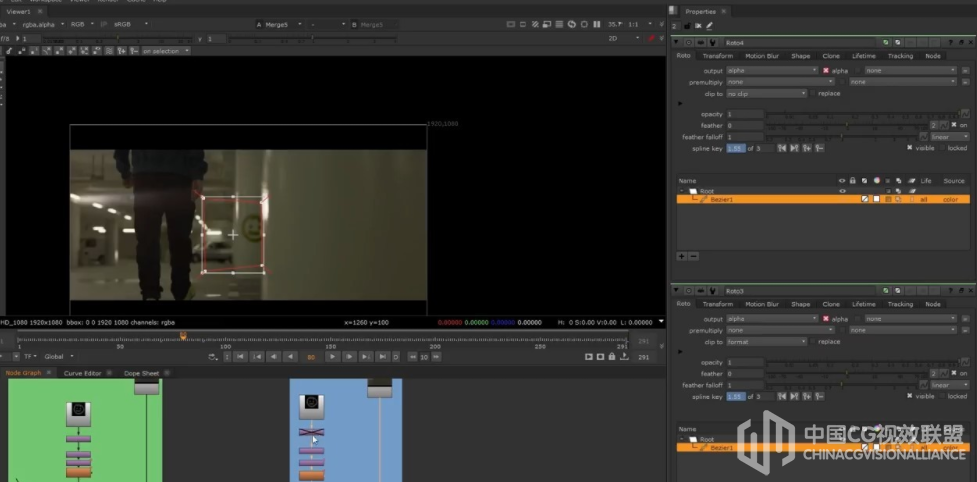The image size is (977, 482).
Task: Toggle the alpha checkbox in Roto4 output
Action: (x=826, y=71)
